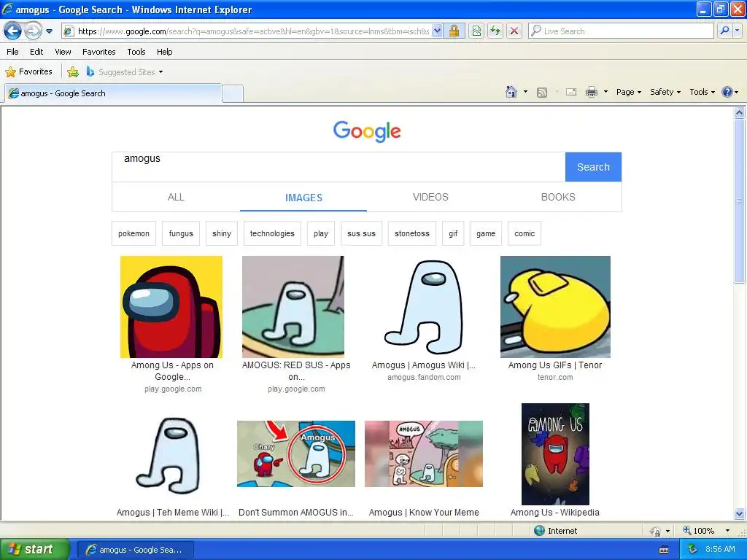Switch to the BOOKS tab
747x560 pixels.
[558, 197]
